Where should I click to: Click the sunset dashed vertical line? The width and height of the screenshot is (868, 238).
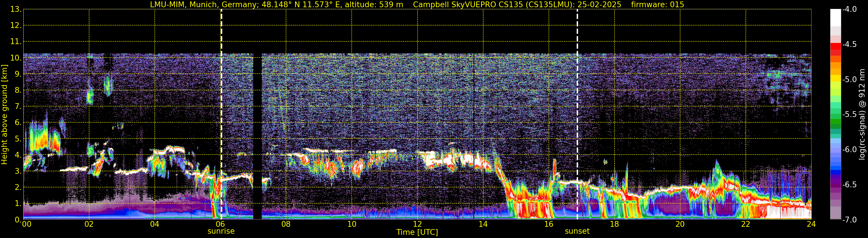pyautogui.click(x=577, y=115)
